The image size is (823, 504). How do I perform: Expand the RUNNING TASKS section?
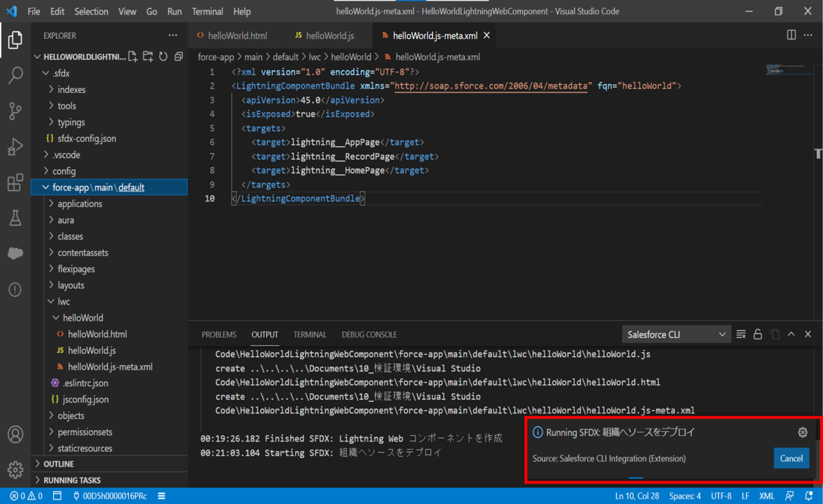click(110, 481)
